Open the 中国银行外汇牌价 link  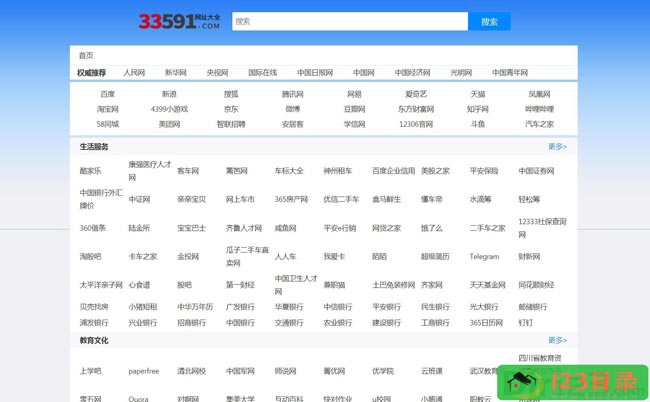point(101,199)
